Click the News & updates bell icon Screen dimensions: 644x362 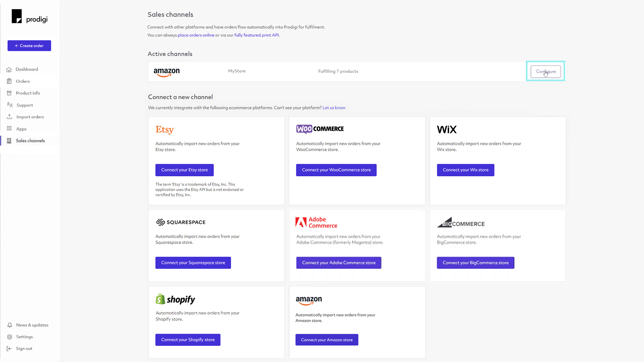click(x=10, y=325)
